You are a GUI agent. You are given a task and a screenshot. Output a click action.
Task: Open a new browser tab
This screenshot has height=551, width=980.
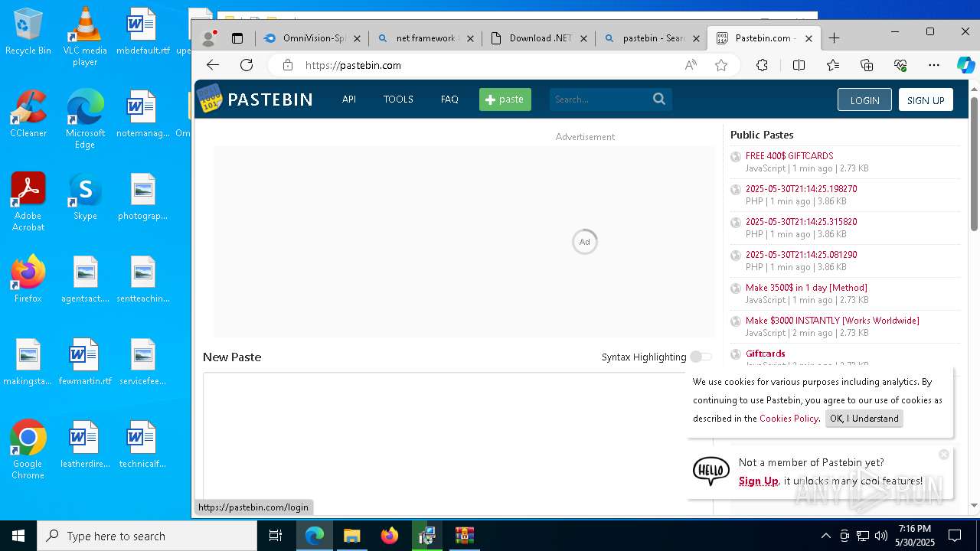click(835, 38)
